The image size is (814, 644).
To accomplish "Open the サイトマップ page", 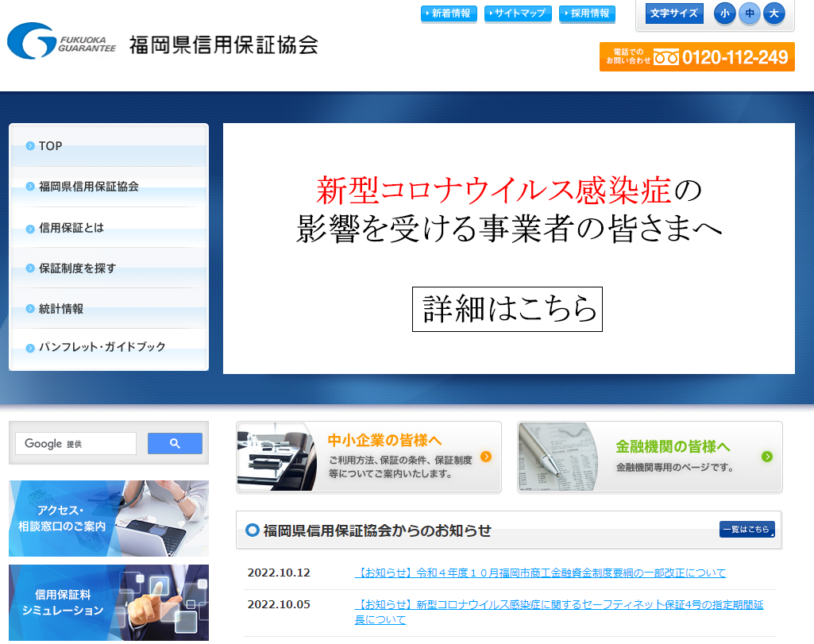I will coord(517,13).
